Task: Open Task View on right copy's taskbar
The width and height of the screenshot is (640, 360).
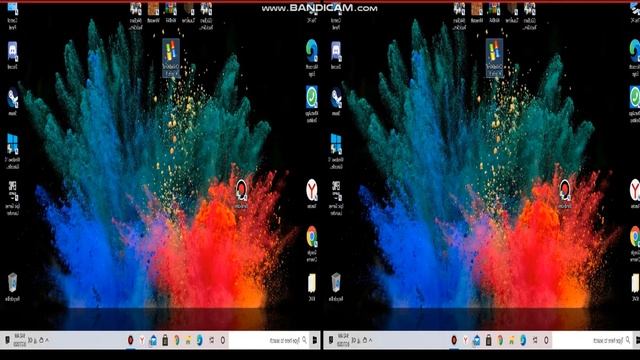Action: pos(535,340)
